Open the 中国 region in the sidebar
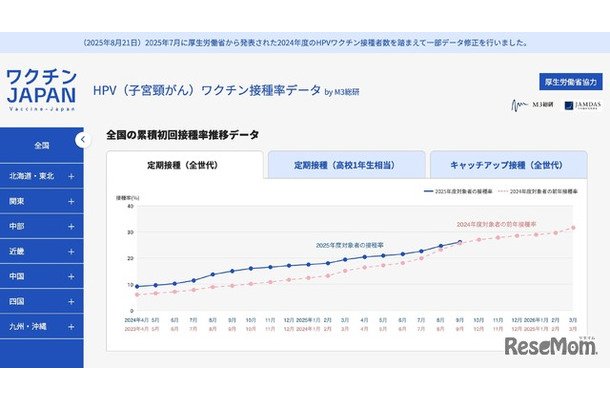This screenshot has width=610, height=400. 41,276
